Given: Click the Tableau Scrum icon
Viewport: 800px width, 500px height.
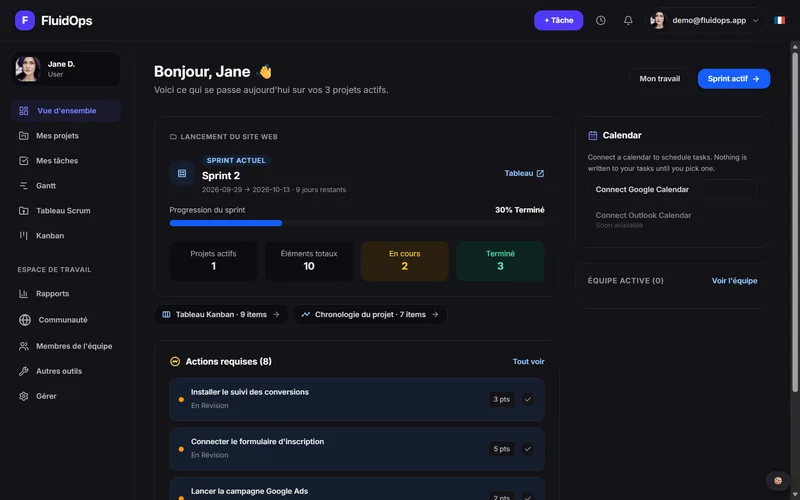Looking at the screenshot, I should click(23, 211).
